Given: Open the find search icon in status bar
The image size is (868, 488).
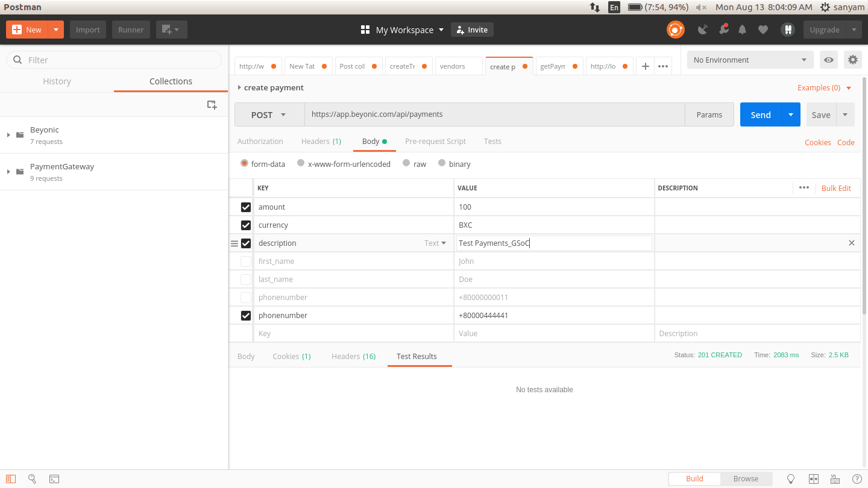Looking at the screenshot, I should point(33,479).
